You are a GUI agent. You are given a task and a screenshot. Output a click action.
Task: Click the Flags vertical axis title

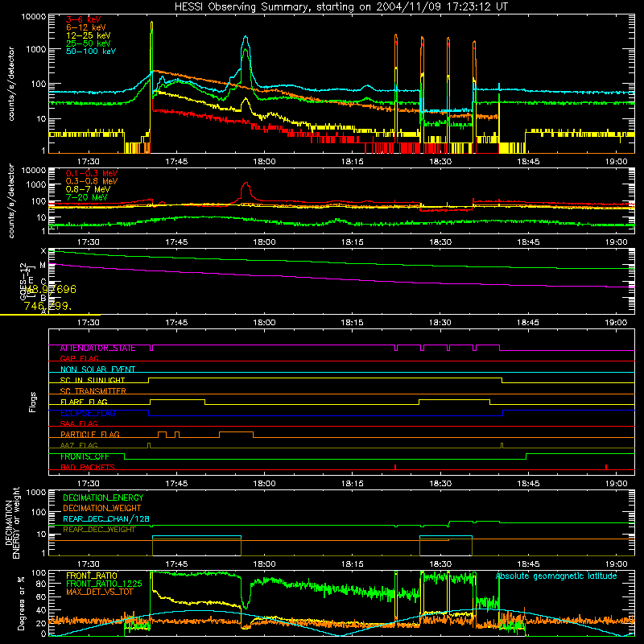pos(32,402)
